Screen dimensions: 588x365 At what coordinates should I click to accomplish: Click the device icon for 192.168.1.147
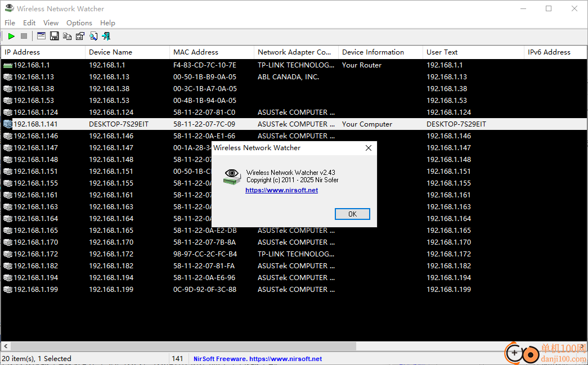click(x=8, y=148)
